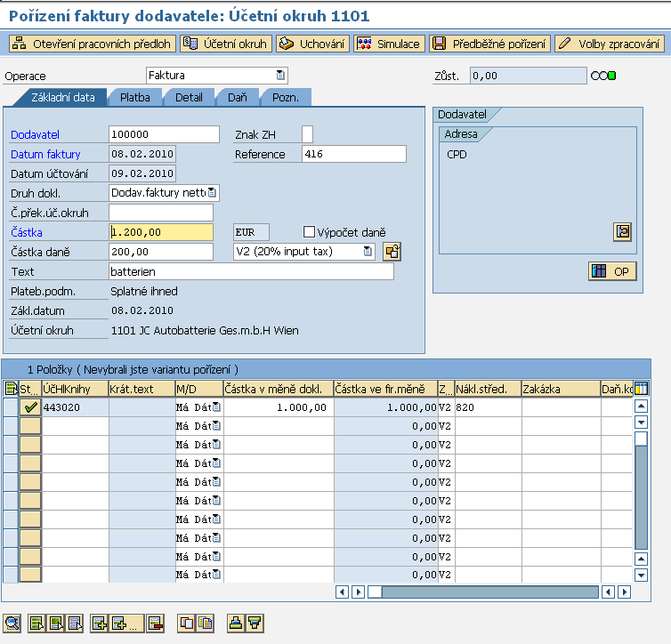The height and width of the screenshot is (644, 671).
Task: Click the balance traffic light indicator
Action: click(603, 76)
